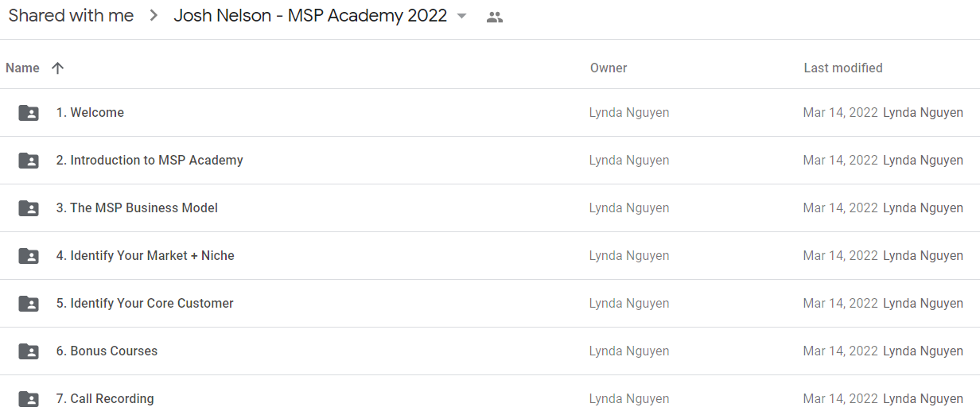Select the Bonus Courses folder icon
This screenshot has width=980, height=415.
pos(29,351)
